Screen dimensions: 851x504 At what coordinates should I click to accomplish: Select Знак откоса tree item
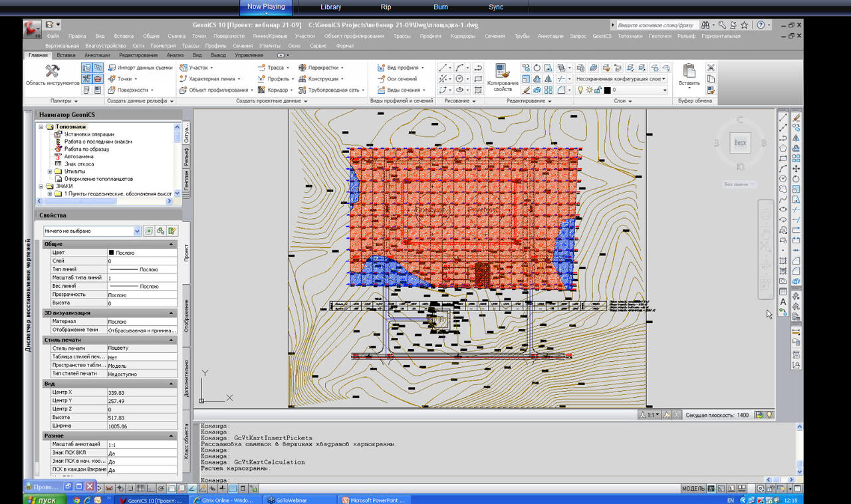[x=78, y=164]
